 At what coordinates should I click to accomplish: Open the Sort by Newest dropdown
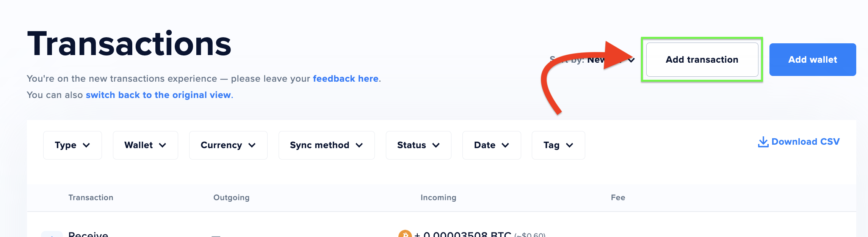[x=591, y=60]
